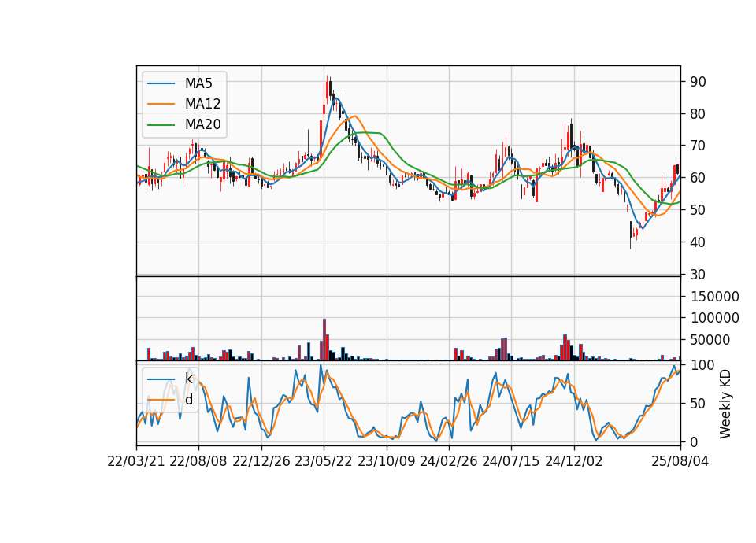Click the 24/07/15 date tick label
Image resolution: width=756 pixels, height=543 pixels.
click(511, 461)
